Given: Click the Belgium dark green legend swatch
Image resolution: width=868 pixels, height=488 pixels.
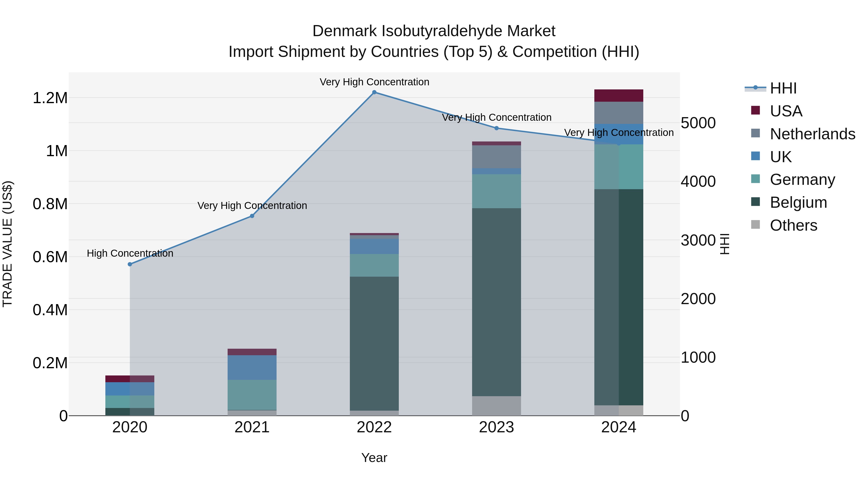Looking at the screenshot, I should (755, 201).
